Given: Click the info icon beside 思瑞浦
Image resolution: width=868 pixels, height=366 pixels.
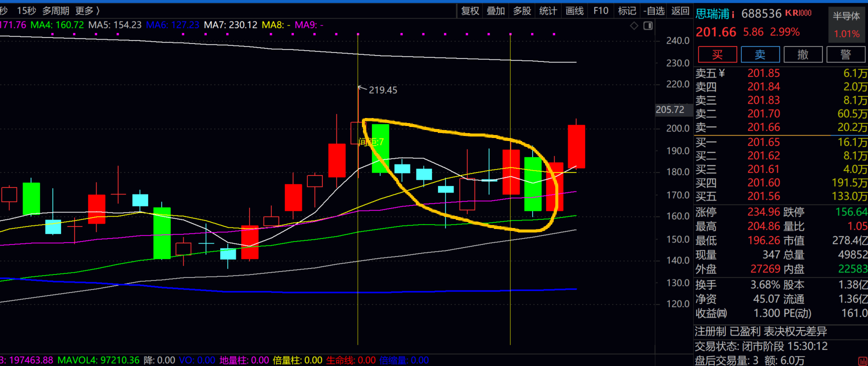Looking at the screenshot, I should coord(733,14).
